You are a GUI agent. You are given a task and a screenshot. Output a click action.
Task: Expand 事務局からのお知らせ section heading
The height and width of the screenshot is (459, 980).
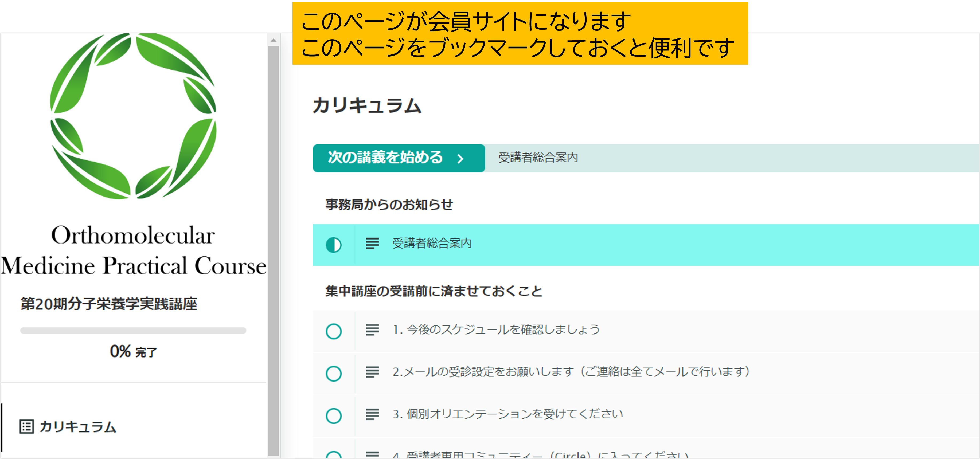point(389,205)
